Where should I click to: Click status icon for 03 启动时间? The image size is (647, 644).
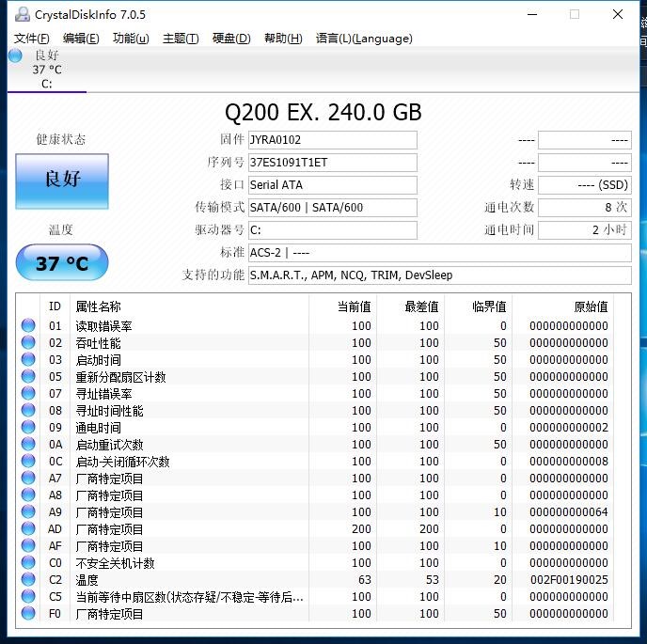click(28, 359)
